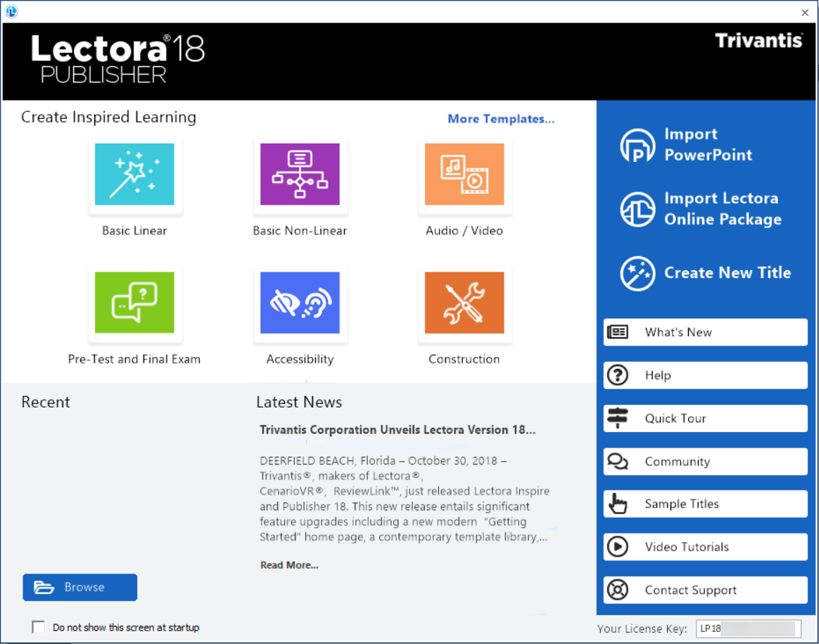
Task: Click the Create New Title wand icon
Action: (x=637, y=273)
